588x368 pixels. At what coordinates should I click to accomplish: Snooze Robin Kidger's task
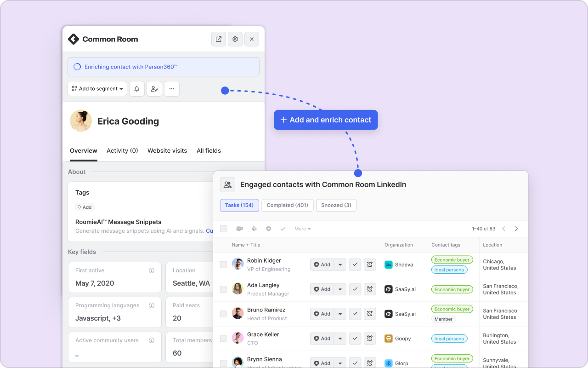pos(370,264)
